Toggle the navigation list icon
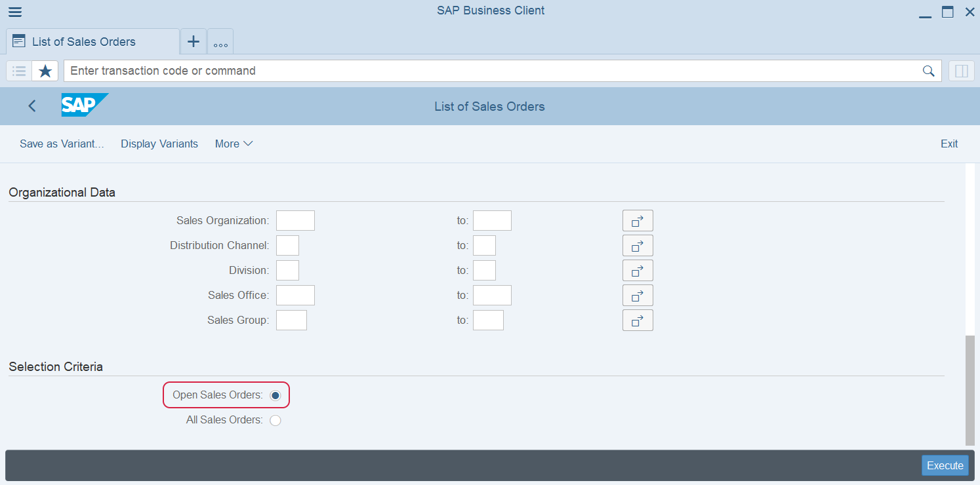 pyautogui.click(x=19, y=71)
